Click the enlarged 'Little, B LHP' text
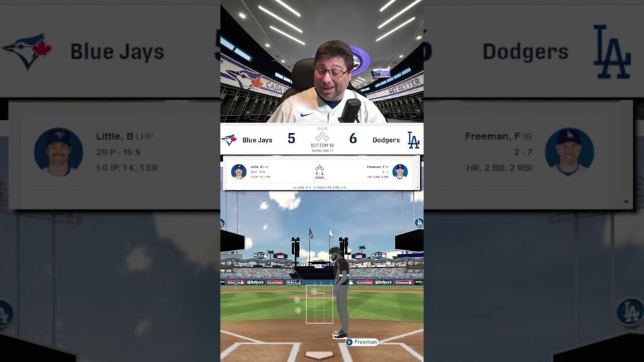Viewport: 644px width, 362px height. click(x=125, y=136)
